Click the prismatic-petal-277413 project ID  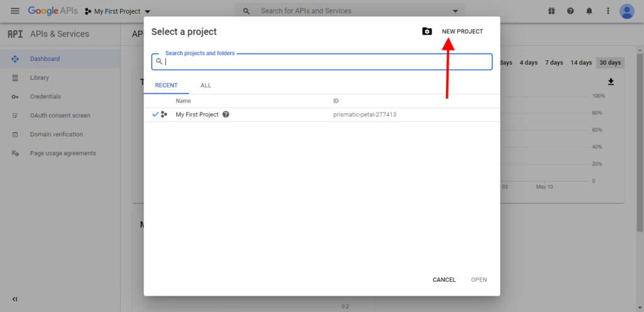[x=365, y=114]
